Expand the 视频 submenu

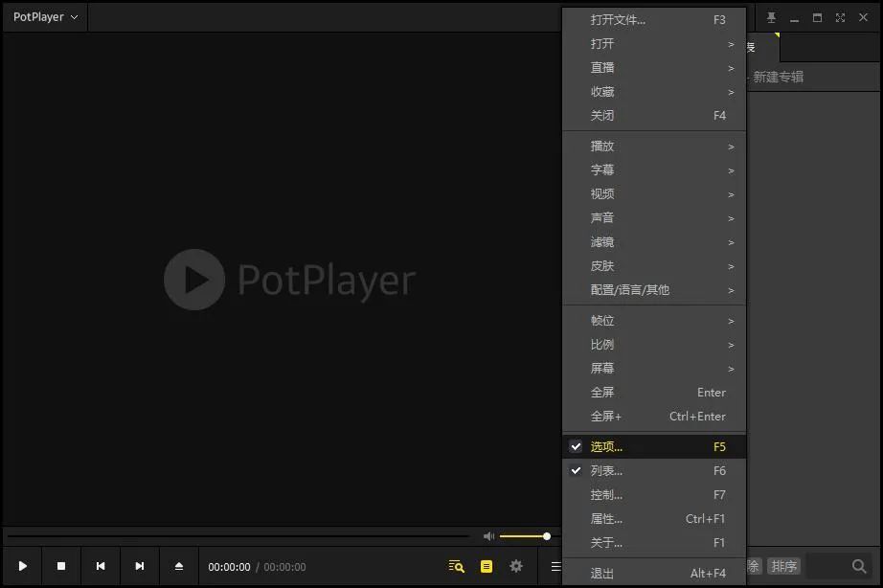click(654, 194)
